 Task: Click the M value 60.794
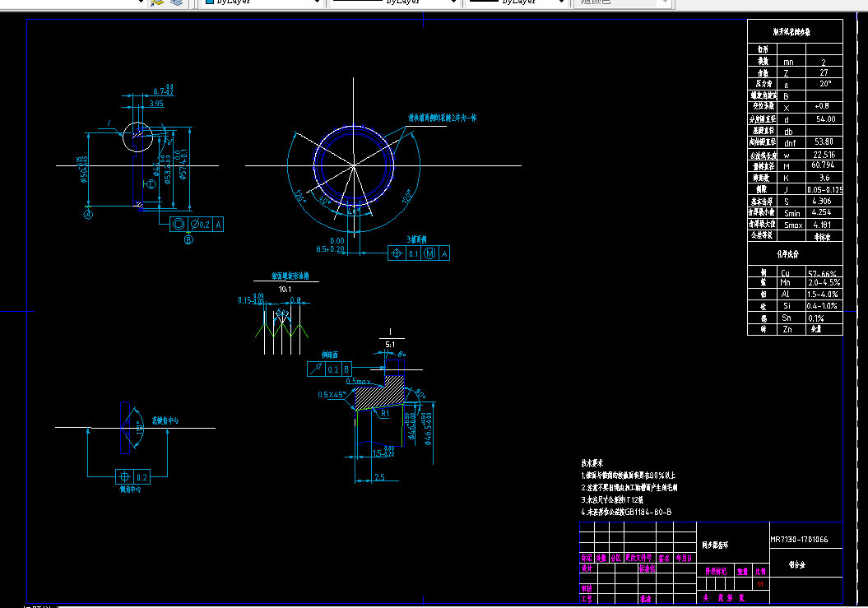pos(824,165)
